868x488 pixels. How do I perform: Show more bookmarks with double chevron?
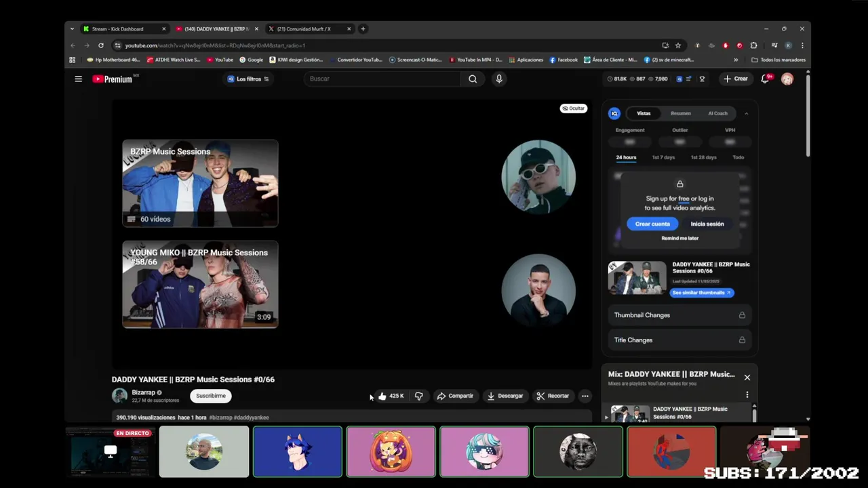tap(736, 60)
